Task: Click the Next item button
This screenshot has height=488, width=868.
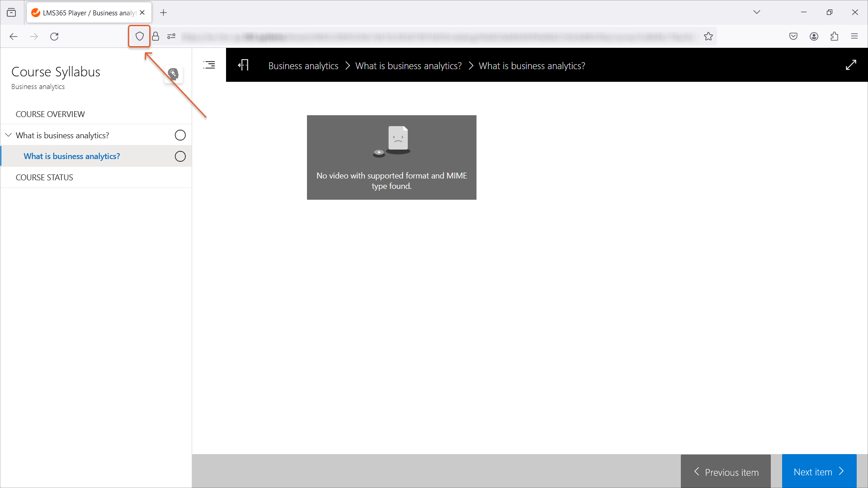Action: click(x=819, y=472)
